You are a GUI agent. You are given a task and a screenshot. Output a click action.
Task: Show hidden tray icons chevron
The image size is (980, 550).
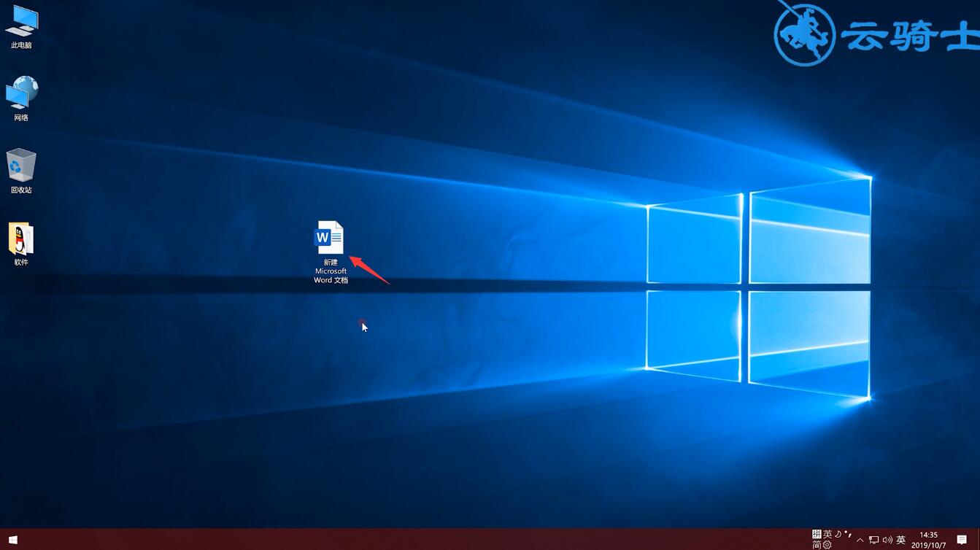pos(860,541)
